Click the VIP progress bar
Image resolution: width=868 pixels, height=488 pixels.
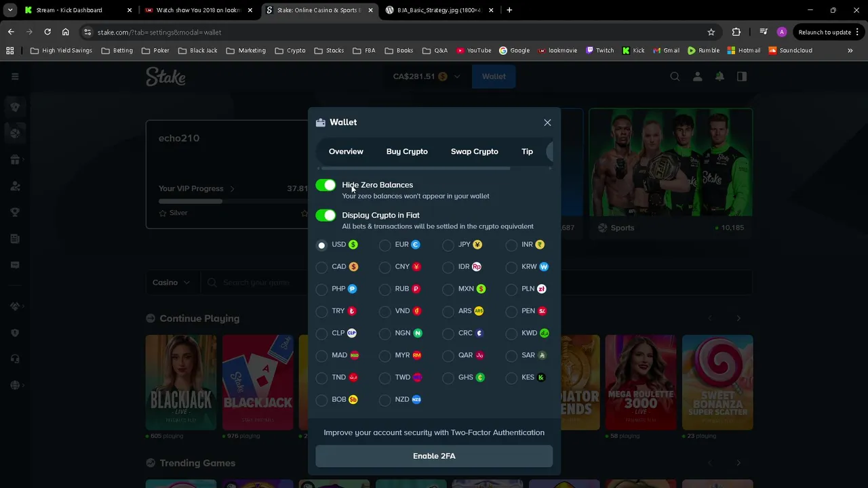click(x=233, y=201)
